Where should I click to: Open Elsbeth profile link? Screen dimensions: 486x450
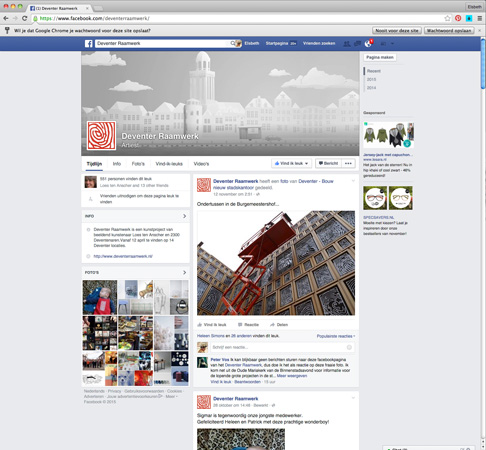pyautogui.click(x=251, y=43)
